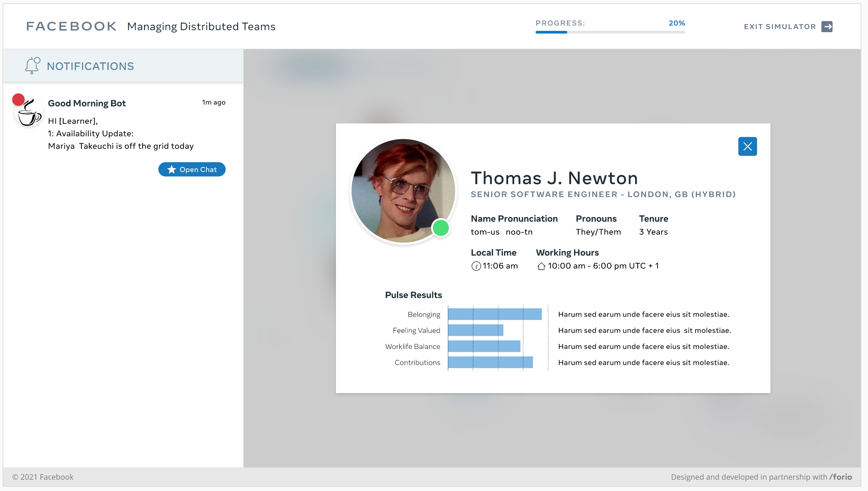Expand the Worklife Balance pulse result bar
Screen dimensions: 868x491
tap(484, 346)
